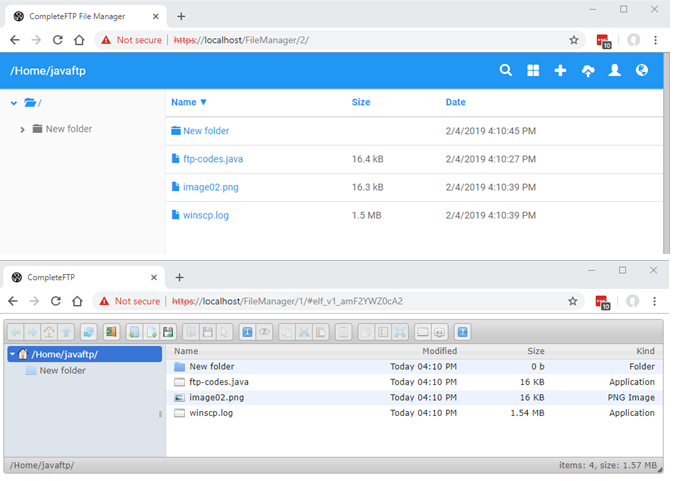The height and width of the screenshot is (481, 683).
Task: Click the view mode toolbar icon
Action: (x=423, y=332)
